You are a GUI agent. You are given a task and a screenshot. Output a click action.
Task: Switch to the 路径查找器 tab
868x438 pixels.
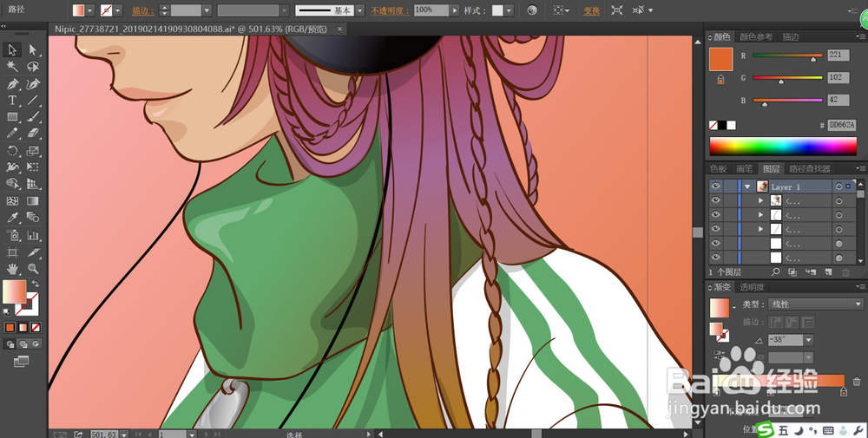click(810, 168)
